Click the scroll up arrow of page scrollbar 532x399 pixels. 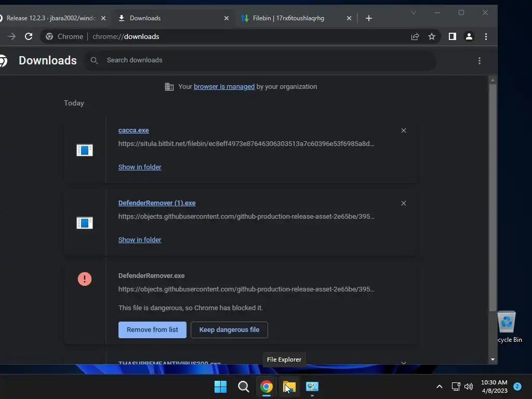[x=493, y=81]
